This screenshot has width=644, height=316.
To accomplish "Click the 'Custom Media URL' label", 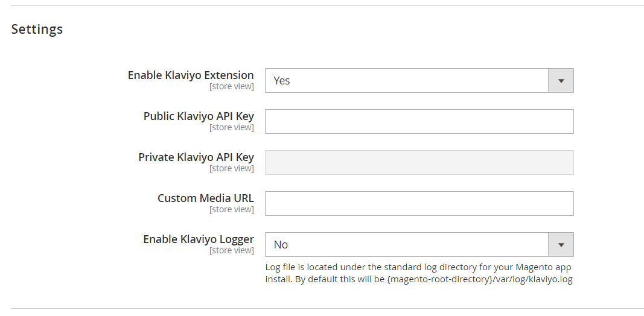I will point(206,198).
